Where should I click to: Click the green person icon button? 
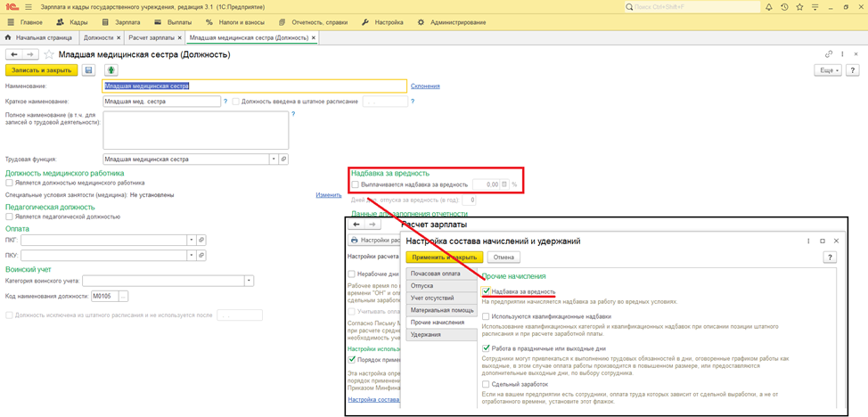click(111, 70)
